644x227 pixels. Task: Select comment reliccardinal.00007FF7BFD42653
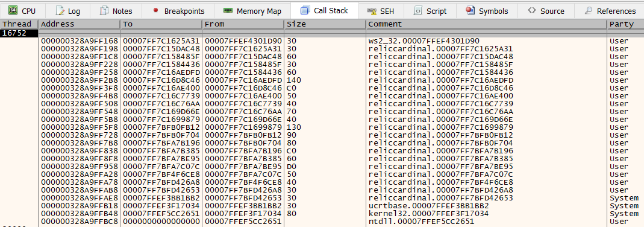(x=441, y=197)
